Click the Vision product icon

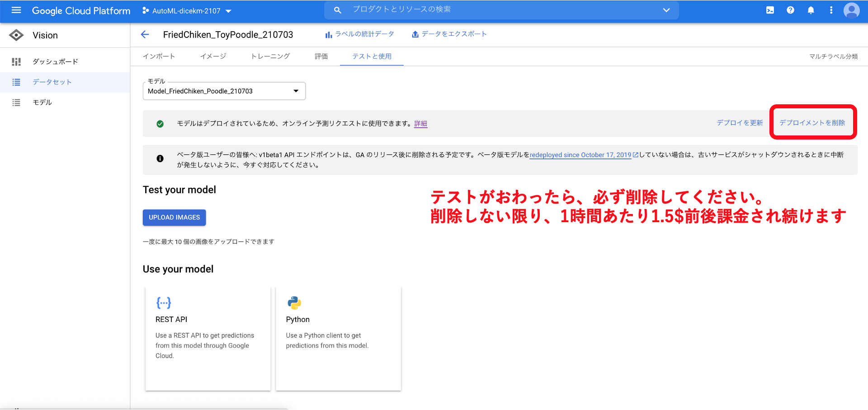(16, 35)
